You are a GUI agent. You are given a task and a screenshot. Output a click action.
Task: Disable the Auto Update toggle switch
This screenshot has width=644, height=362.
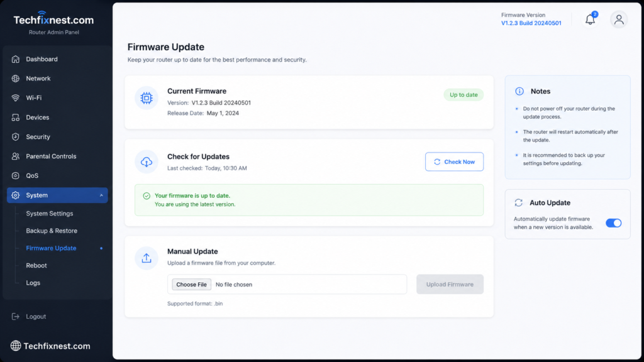[x=613, y=223]
